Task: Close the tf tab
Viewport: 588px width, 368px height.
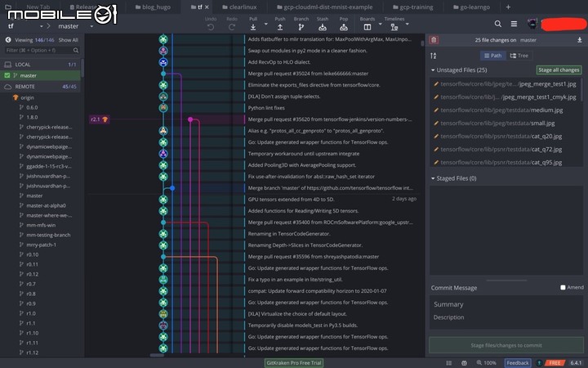Action: coord(207,7)
